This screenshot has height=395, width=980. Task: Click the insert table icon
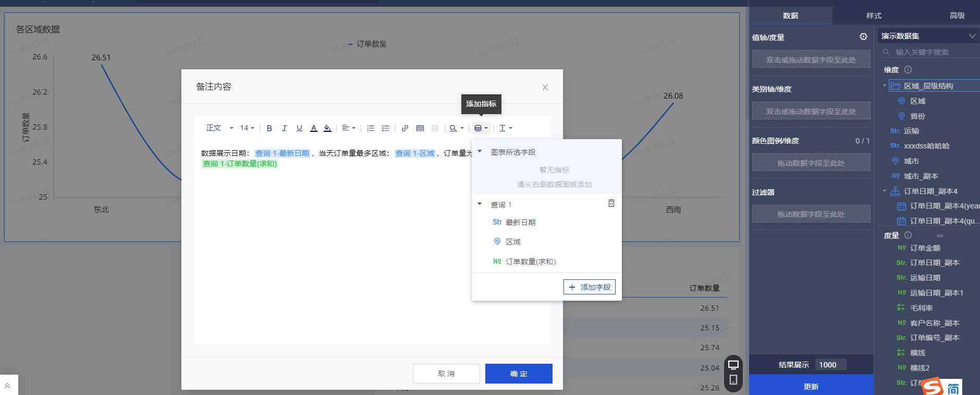click(x=420, y=128)
